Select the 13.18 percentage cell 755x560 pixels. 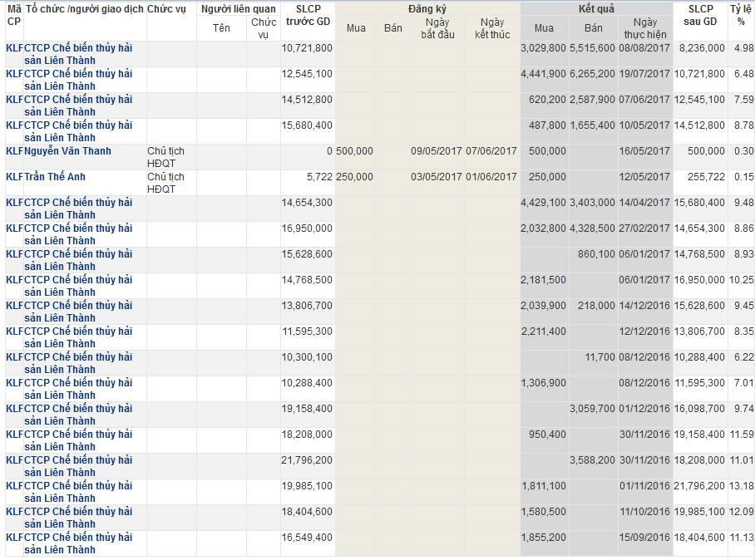point(742,486)
